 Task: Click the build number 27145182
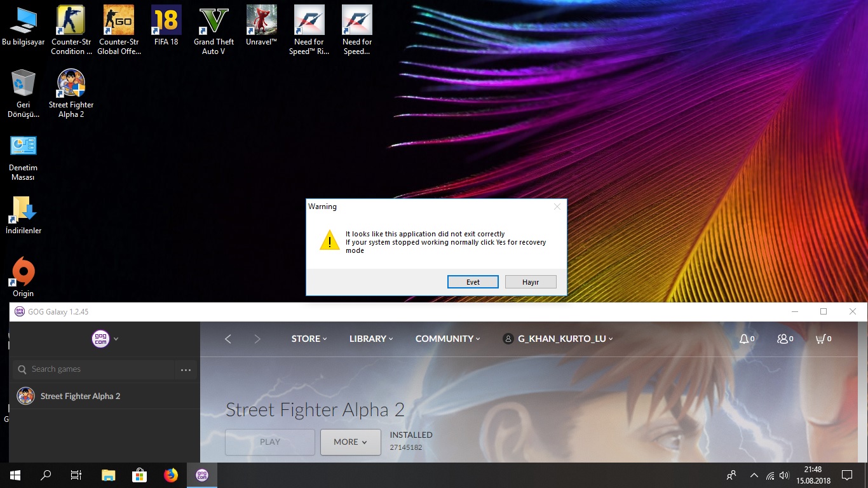click(406, 447)
